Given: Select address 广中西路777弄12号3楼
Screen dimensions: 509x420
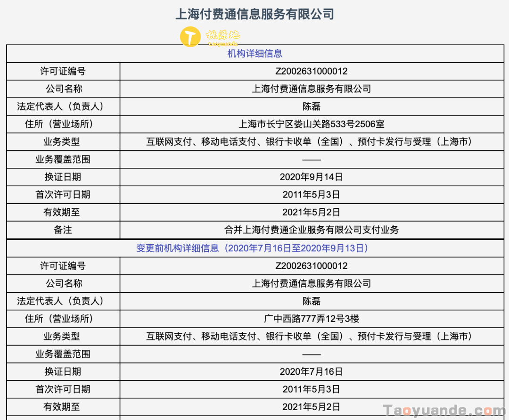Looking at the screenshot, I should coord(312,319).
